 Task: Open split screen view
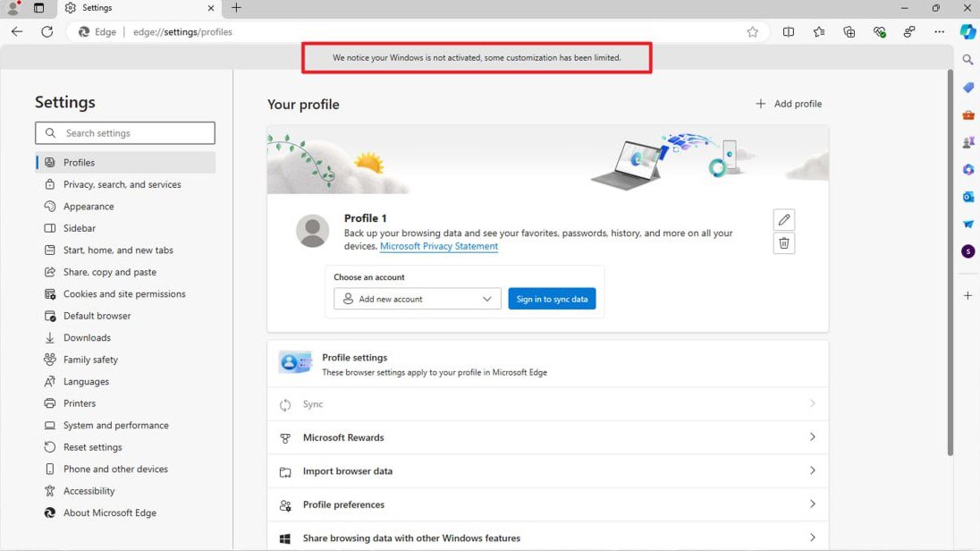(789, 32)
